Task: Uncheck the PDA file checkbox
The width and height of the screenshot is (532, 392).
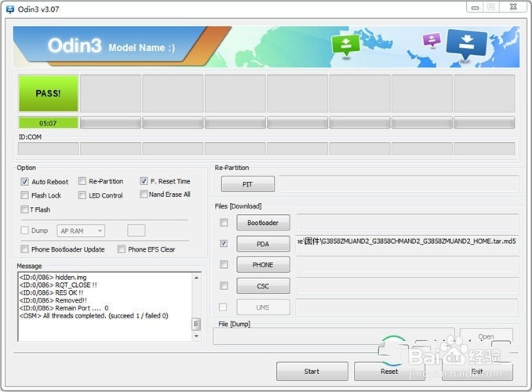Action: click(x=224, y=244)
